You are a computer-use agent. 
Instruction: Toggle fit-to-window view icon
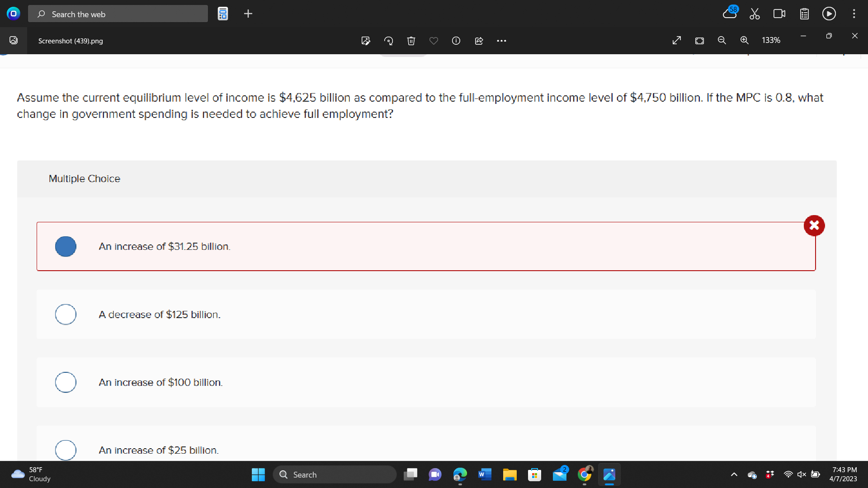699,41
